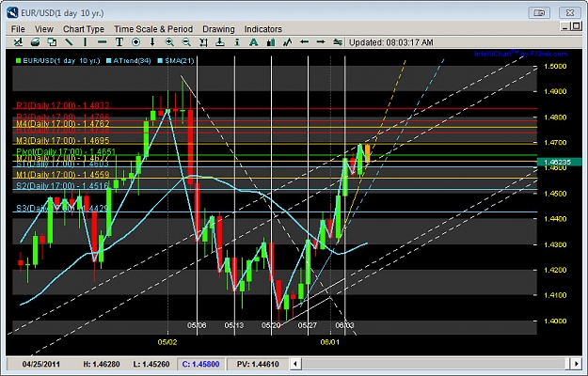
Task: Select the down arrow marker tool
Action: (152, 42)
